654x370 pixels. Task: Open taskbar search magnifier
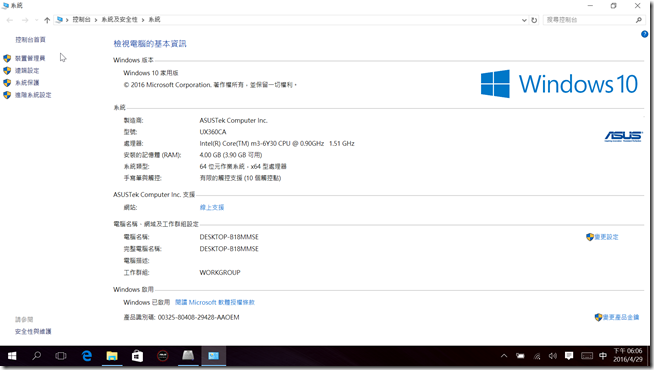tap(37, 356)
